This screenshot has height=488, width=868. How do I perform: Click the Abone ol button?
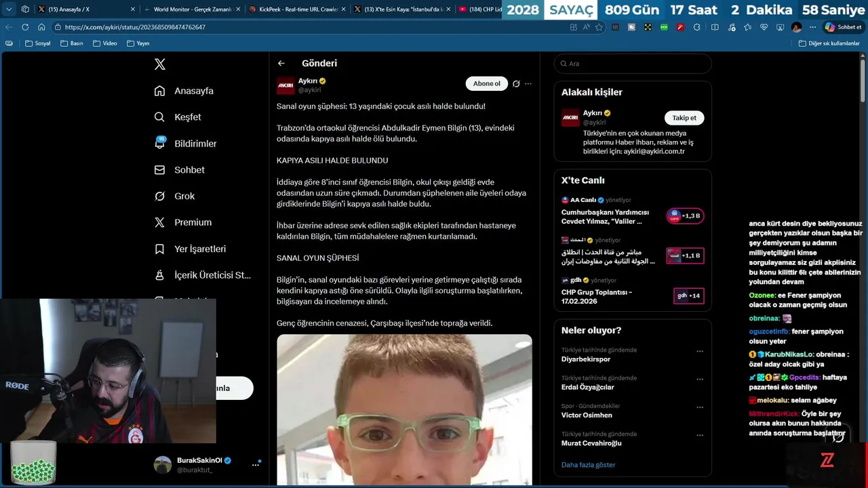[x=487, y=83]
